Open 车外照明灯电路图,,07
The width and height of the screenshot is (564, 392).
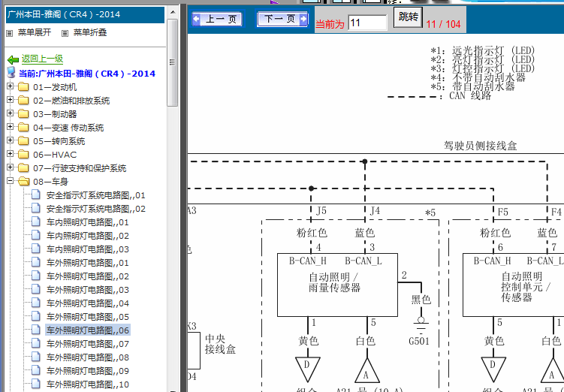(x=87, y=344)
